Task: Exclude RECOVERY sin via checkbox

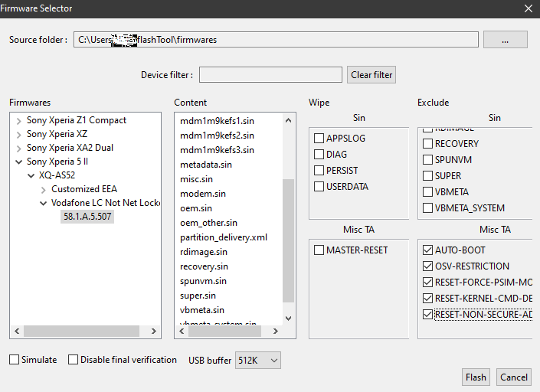Action: point(427,143)
